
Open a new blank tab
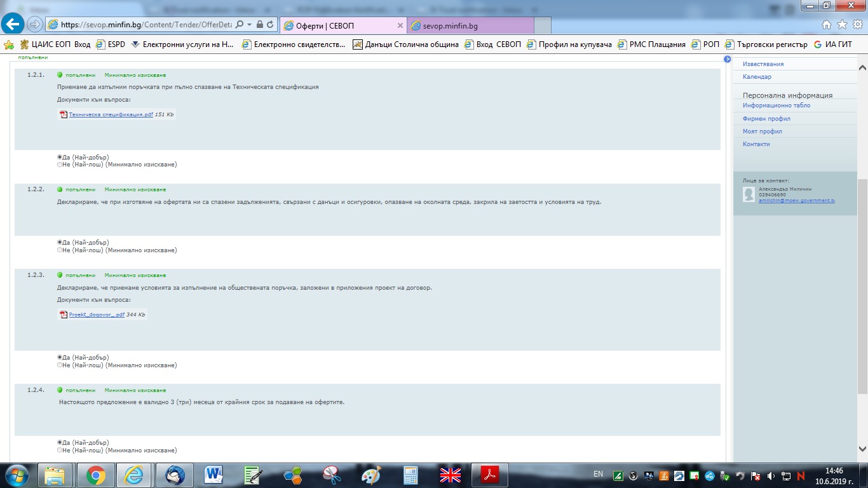click(542, 25)
